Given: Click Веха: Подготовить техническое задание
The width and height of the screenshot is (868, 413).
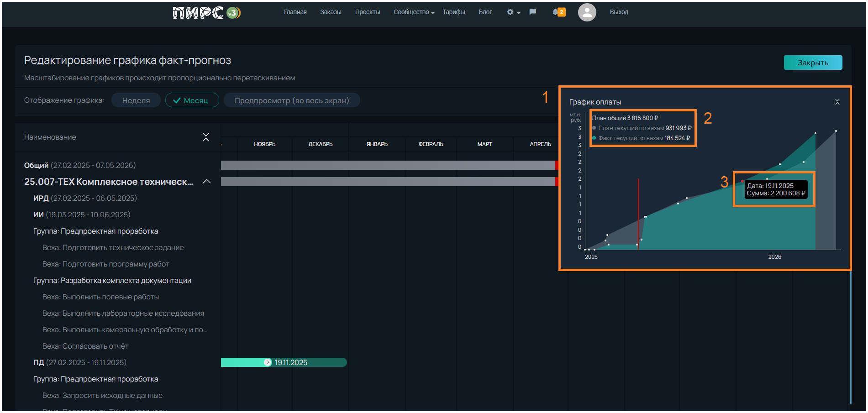Looking at the screenshot, I should (113, 247).
